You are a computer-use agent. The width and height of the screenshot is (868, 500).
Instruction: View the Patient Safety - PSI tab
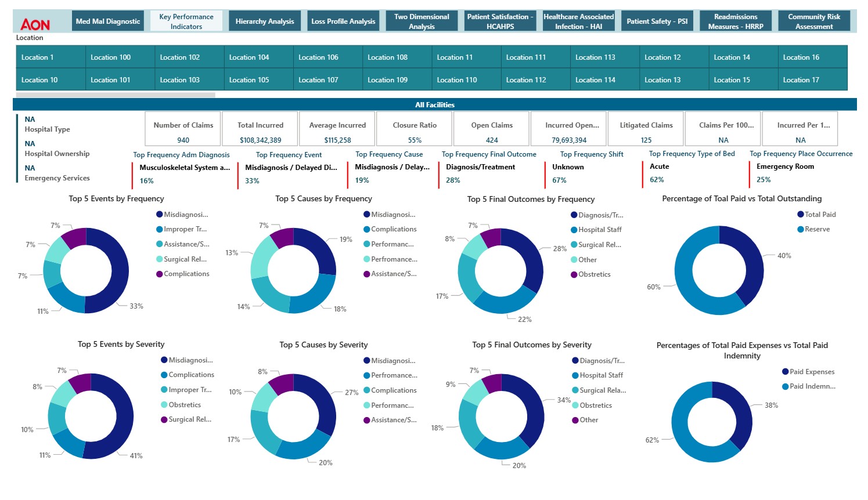point(657,20)
